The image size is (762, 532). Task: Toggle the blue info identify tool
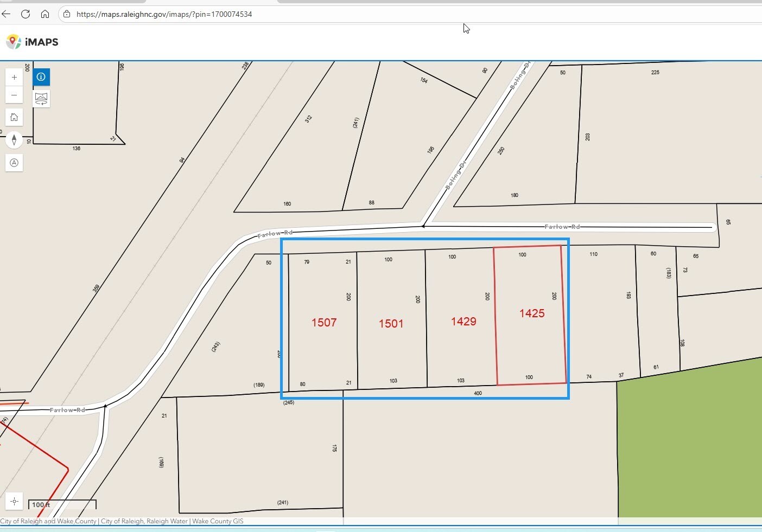[41, 77]
